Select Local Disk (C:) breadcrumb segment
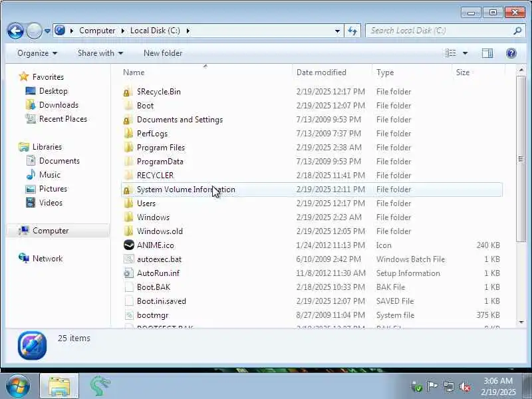 pos(155,31)
